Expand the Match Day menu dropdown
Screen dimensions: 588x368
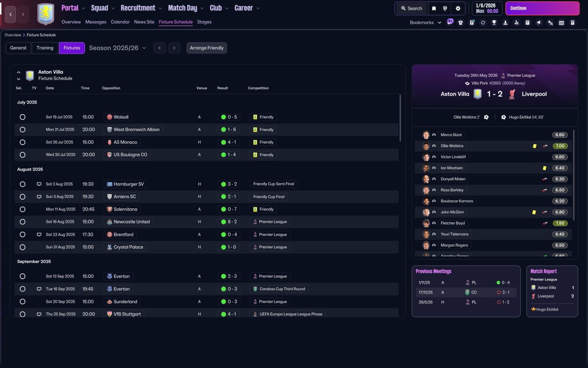tap(202, 8)
